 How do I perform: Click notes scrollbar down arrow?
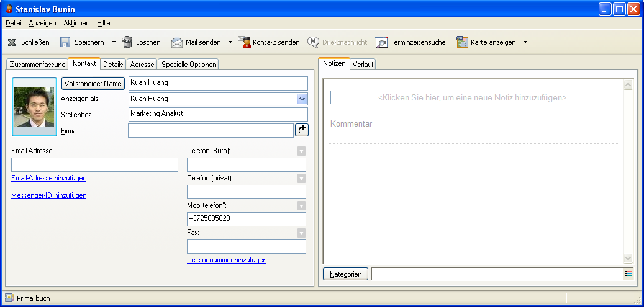click(628, 258)
